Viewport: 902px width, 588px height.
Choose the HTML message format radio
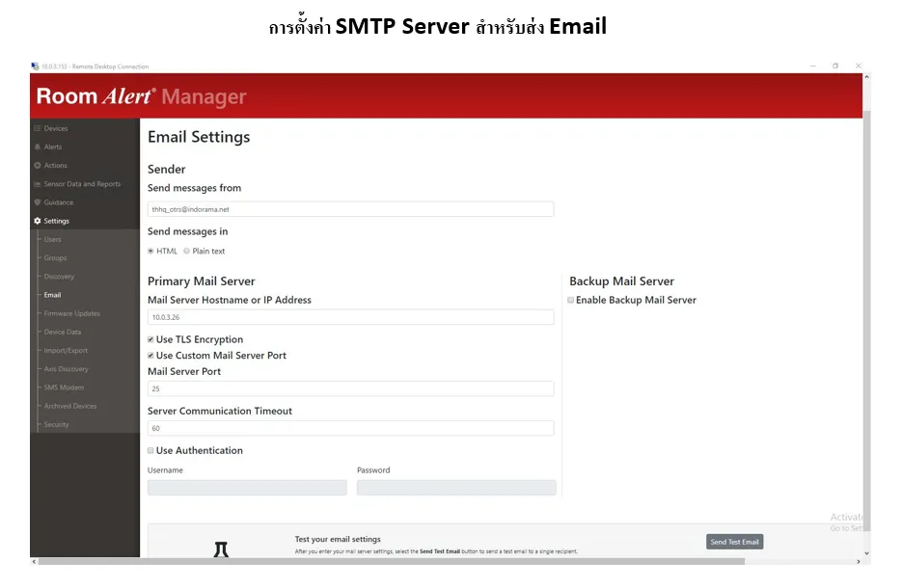coord(150,251)
